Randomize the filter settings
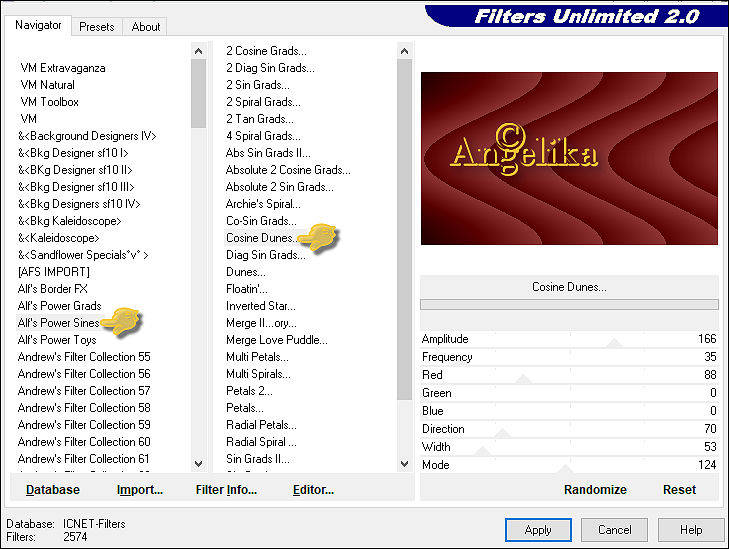The image size is (729, 549). click(595, 489)
